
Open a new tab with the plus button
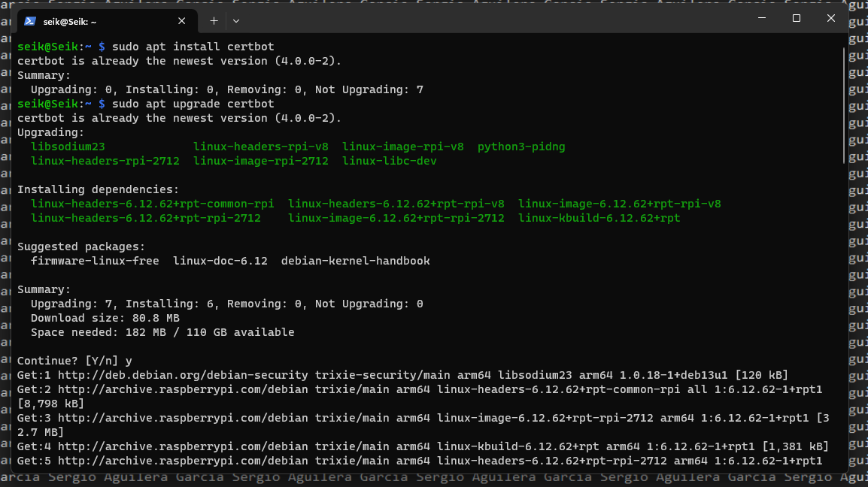214,21
